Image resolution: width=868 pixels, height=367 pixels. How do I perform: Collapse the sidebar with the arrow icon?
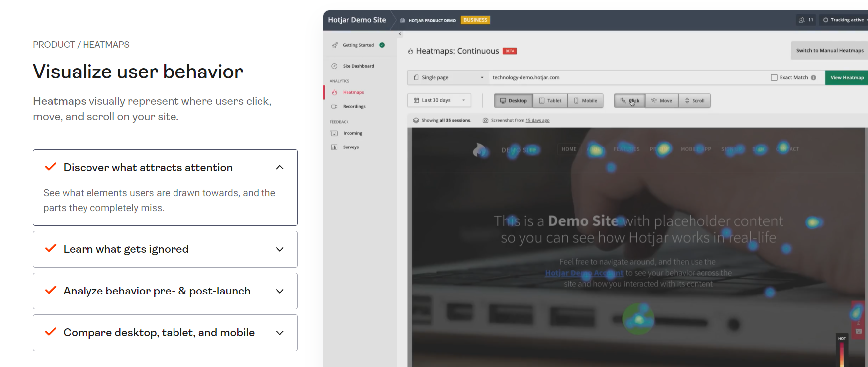(x=400, y=34)
